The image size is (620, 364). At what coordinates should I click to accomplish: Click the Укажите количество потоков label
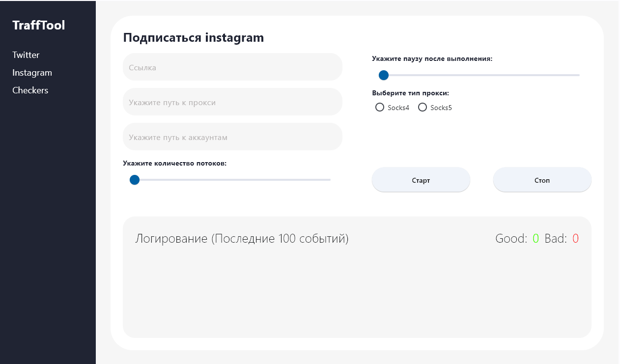[x=174, y=163]
